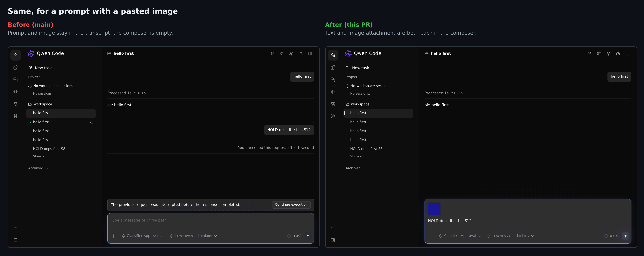Click workspace folder in After sidebar
Screen dimensions: 644x256
(358, 104)
